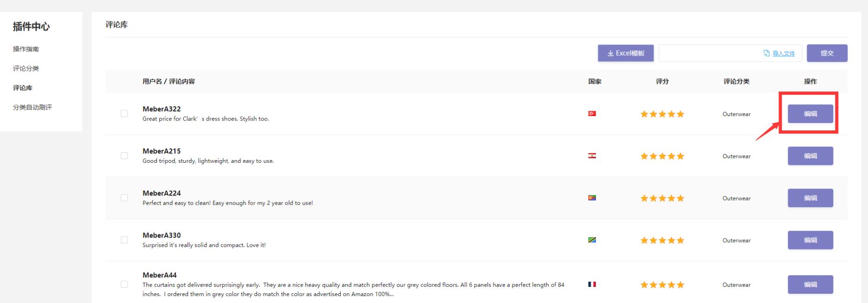Click the country flag icon for MeberA322
Viewport: 868px width, 303px height.
592,114
